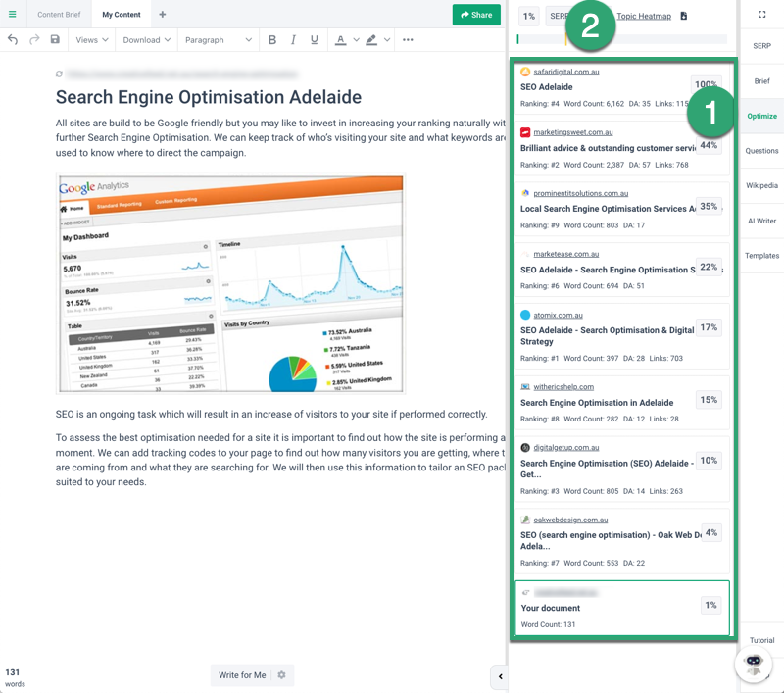Open the oakwebdesign.com.au link
This screenshot has width=784, height=693.
pyautogui.click(x=570, y=520)
